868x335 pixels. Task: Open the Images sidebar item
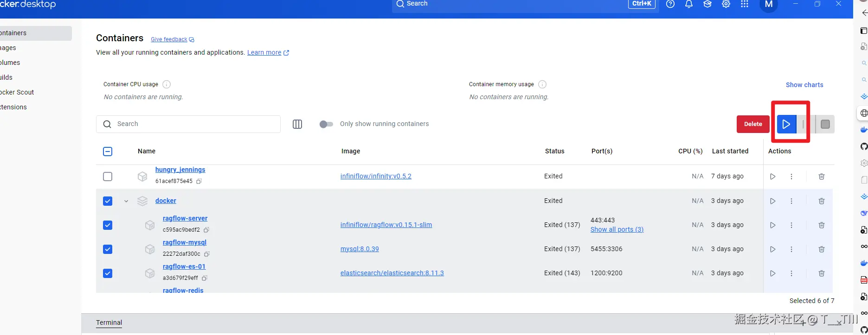[35, 48]
